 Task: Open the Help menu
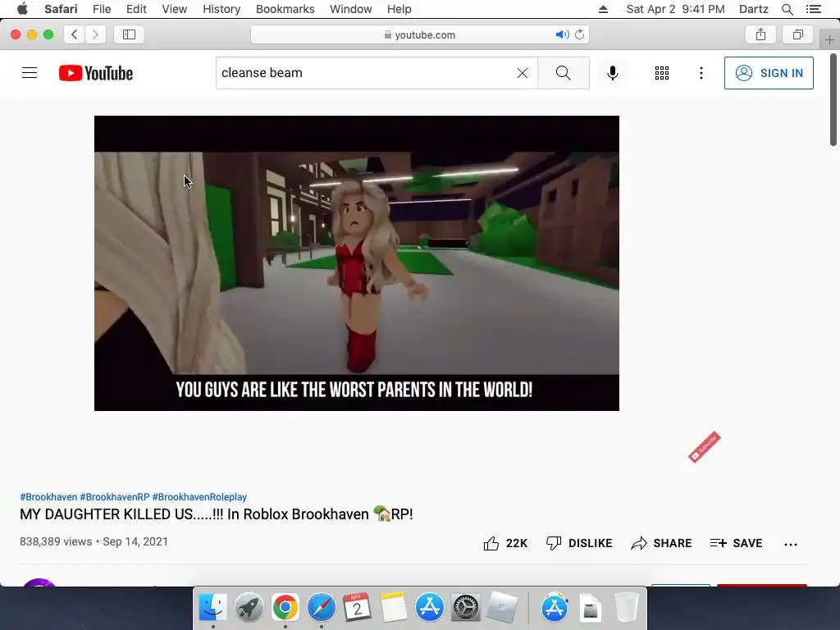click(x=399, y=9)
